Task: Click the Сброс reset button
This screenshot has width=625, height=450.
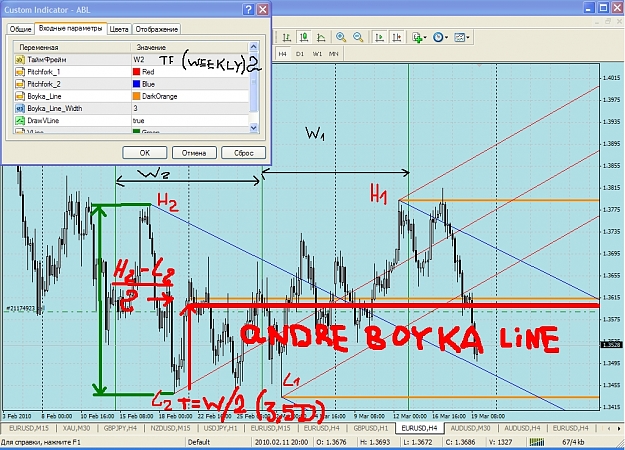Action: pos(244,153)
